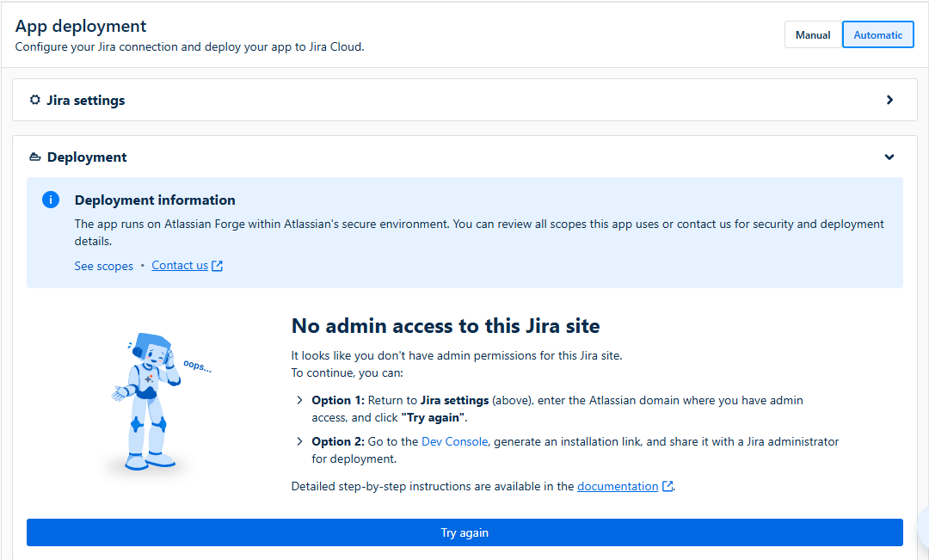
Task: Click the blue info circle icon
Action: click(51, 200)
